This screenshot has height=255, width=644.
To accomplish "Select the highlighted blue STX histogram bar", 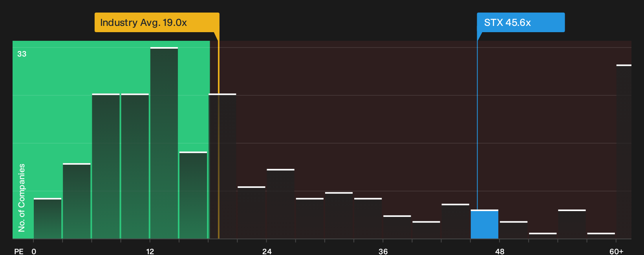I will [x=485, y=224].
